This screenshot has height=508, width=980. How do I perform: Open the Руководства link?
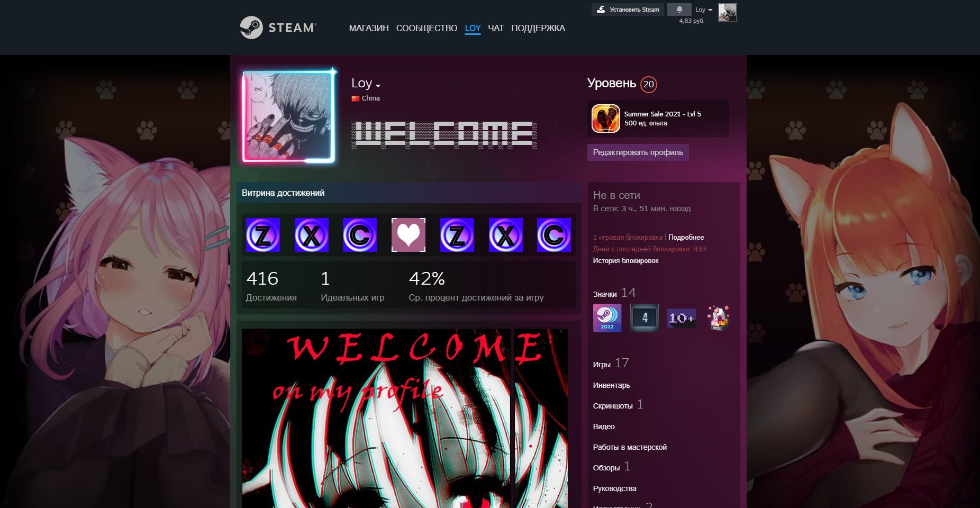pyautogui.click(x=614, y=488)
